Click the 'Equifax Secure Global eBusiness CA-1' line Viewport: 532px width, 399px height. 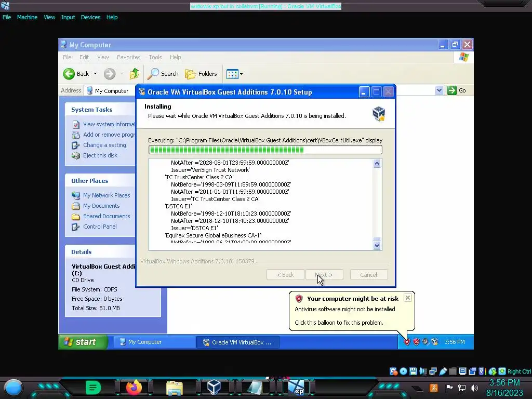[212, 235]
